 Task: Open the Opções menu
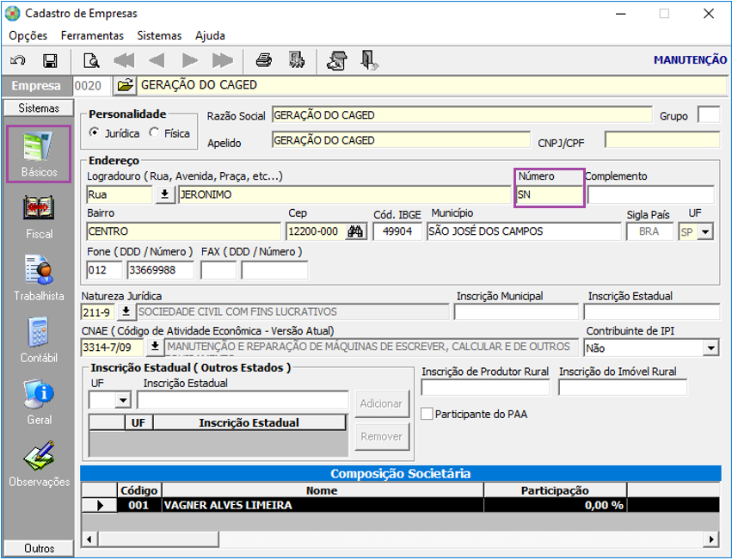(28, 36)
